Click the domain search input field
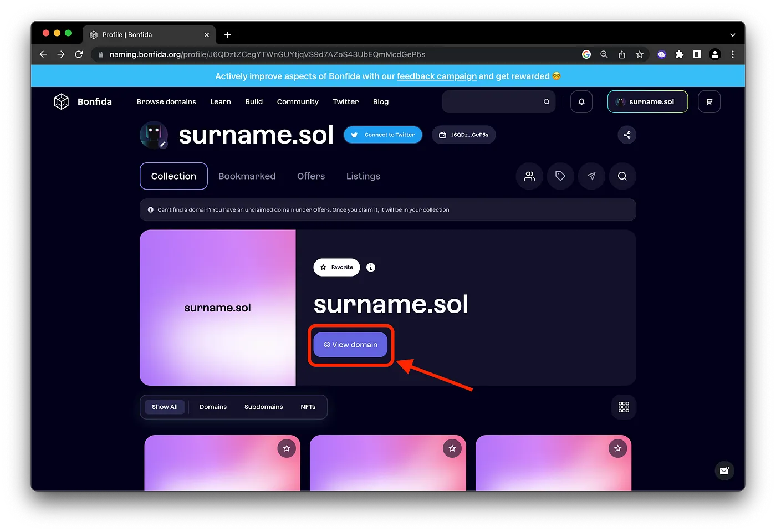This screenshot has height=532, width=776. [x=498, y=101]
